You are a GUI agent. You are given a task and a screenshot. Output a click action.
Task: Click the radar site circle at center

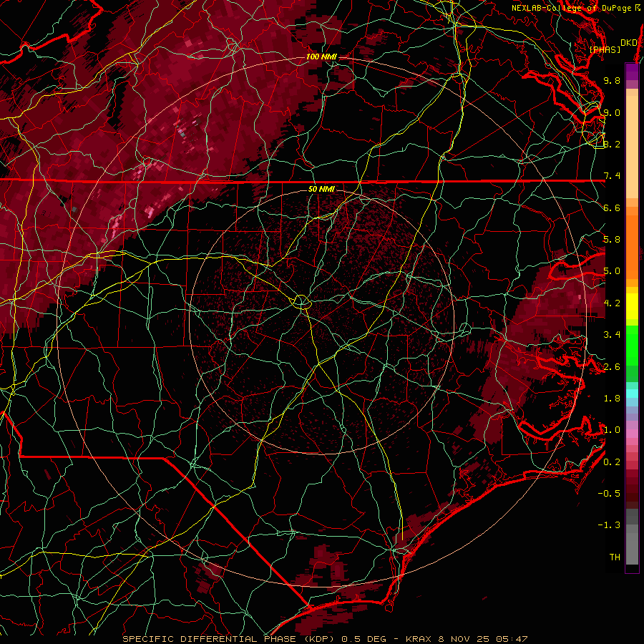click(x=301, y=302)
